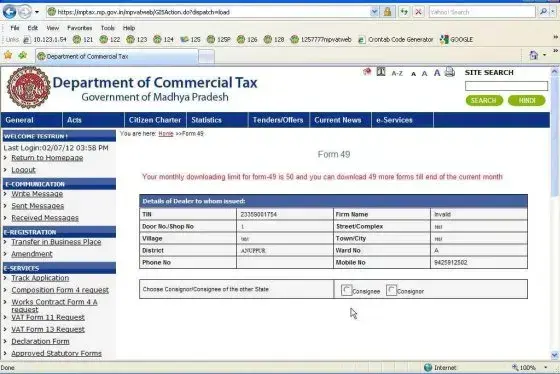The height and width of the screenshot is (374, 560).
Task: Open the recent pages dropdown beside Forward
Action: [37, 12]
